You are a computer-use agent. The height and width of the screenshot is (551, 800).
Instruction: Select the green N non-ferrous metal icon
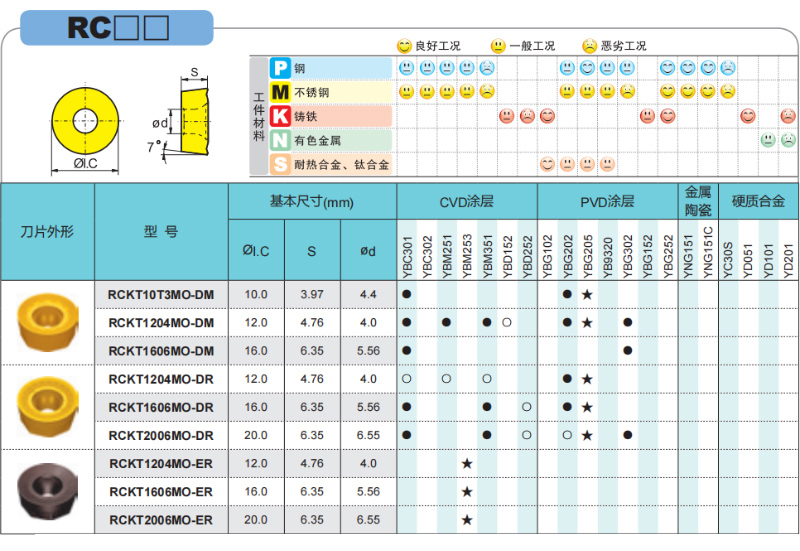point(281,141)
